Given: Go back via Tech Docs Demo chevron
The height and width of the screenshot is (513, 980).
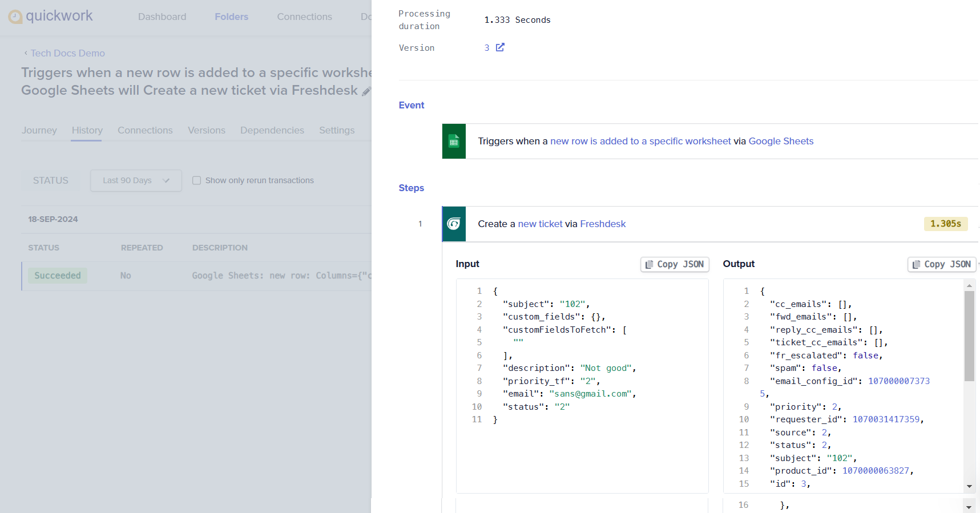Looking at the screenshot, I should click(26, 53).
